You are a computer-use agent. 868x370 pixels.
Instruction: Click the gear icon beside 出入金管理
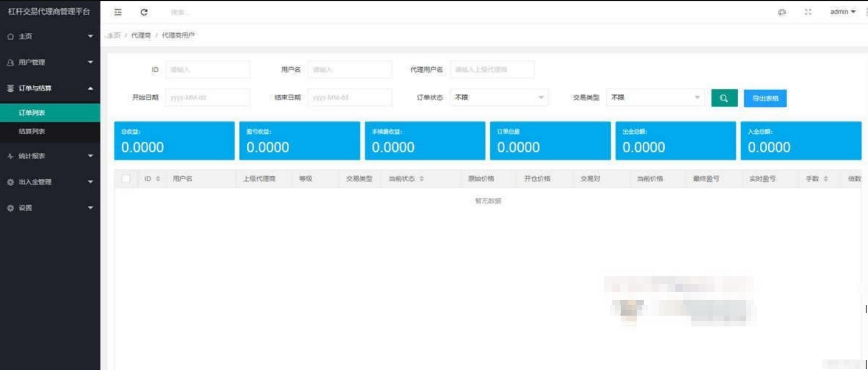[x=11, y=182]
